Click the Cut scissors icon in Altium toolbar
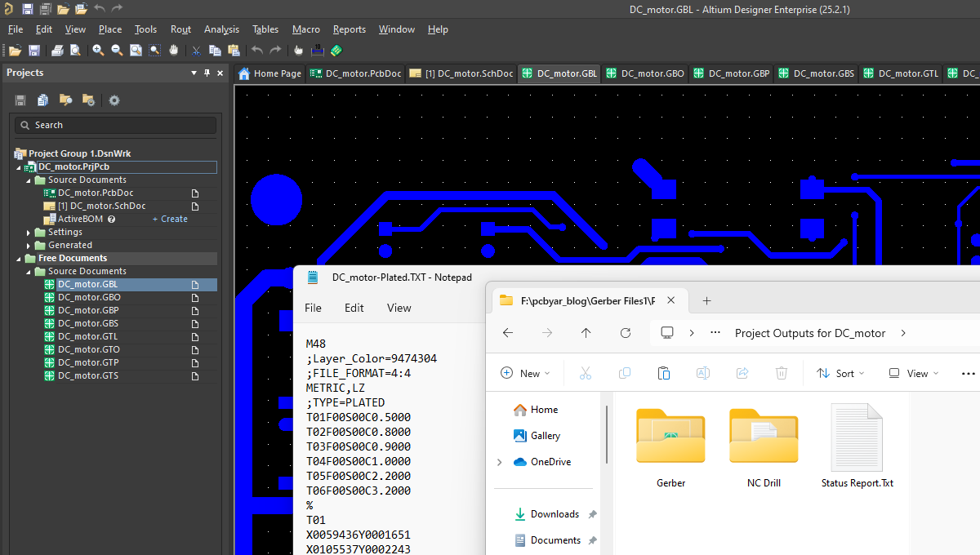The width and height of the screenshot is (980, 555). (196, 51)
